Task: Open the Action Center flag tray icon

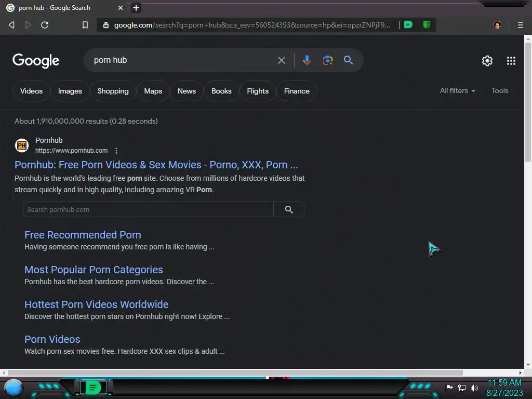Action: coord(449,388)
